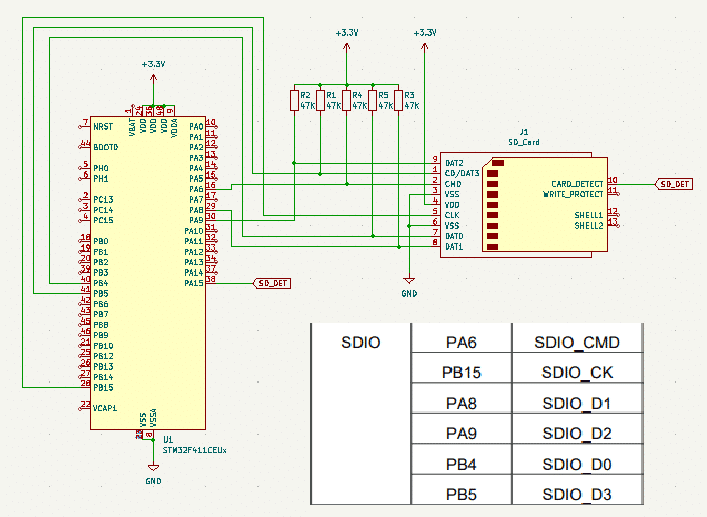The width and height of the screenshot is (707, 517).
Task: Click the PA9 cell in the SDIO table
Action: pos(461,433)
